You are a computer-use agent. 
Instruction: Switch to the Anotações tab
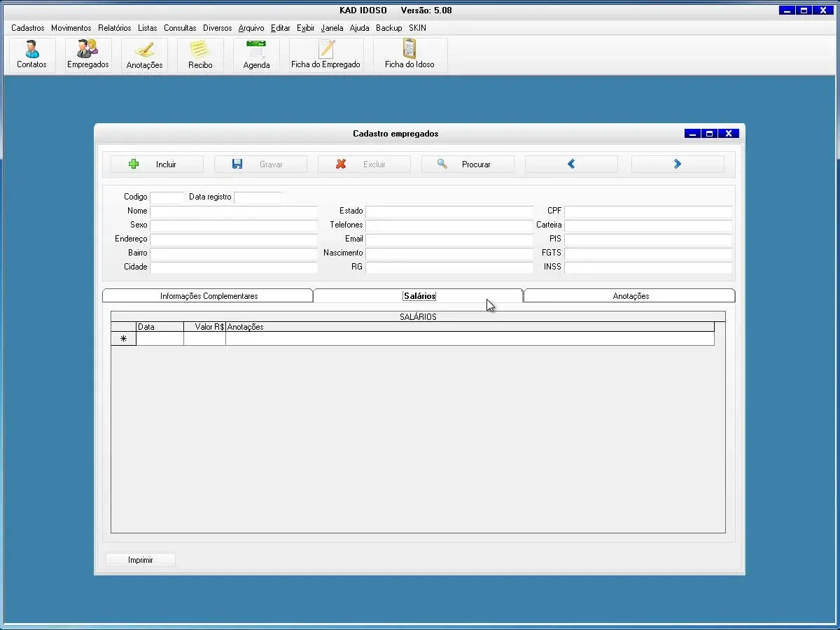pyautogui.click(x=631, y=296)
